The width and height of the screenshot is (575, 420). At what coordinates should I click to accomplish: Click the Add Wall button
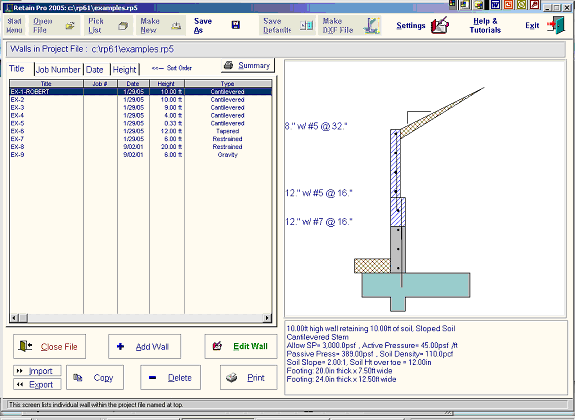point(144,346)
